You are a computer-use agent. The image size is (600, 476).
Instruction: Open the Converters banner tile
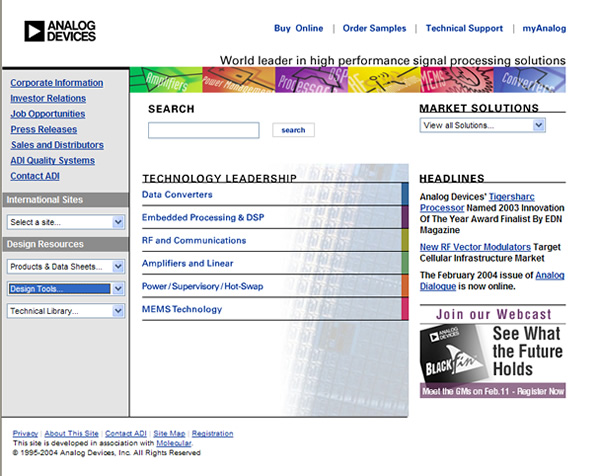(x=530, y=80)
